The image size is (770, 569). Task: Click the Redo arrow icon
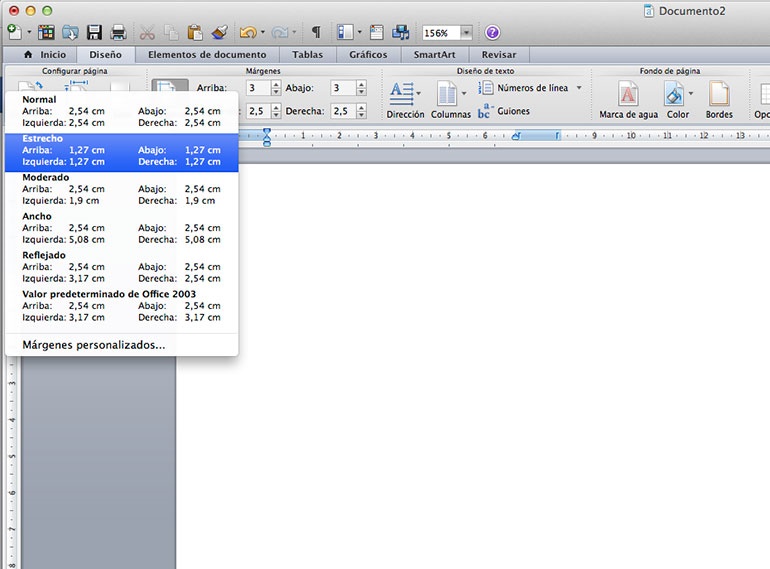point(279,32)
